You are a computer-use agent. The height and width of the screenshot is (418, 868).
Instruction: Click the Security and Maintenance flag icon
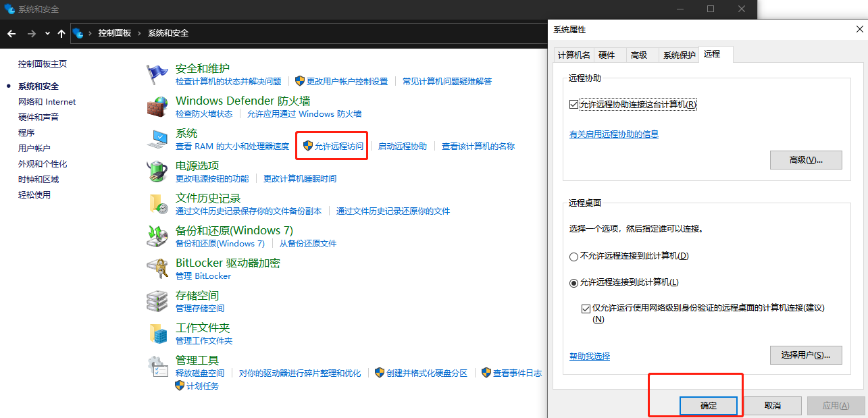(x=157, y=74)
